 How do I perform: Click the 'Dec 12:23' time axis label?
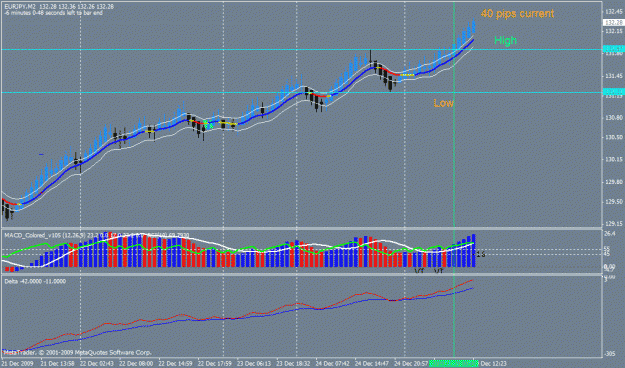click(493, 364)
